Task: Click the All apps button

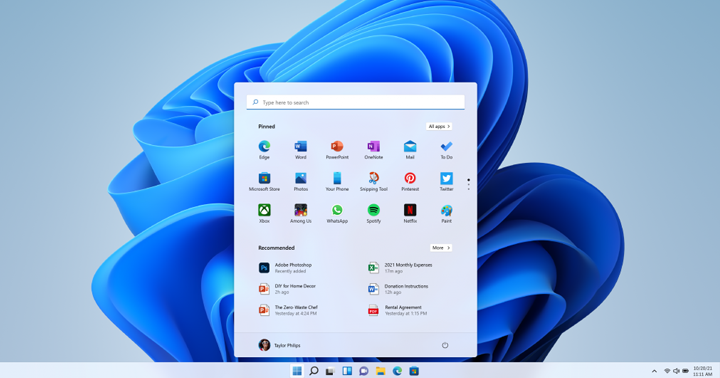Action: (439, 126)
